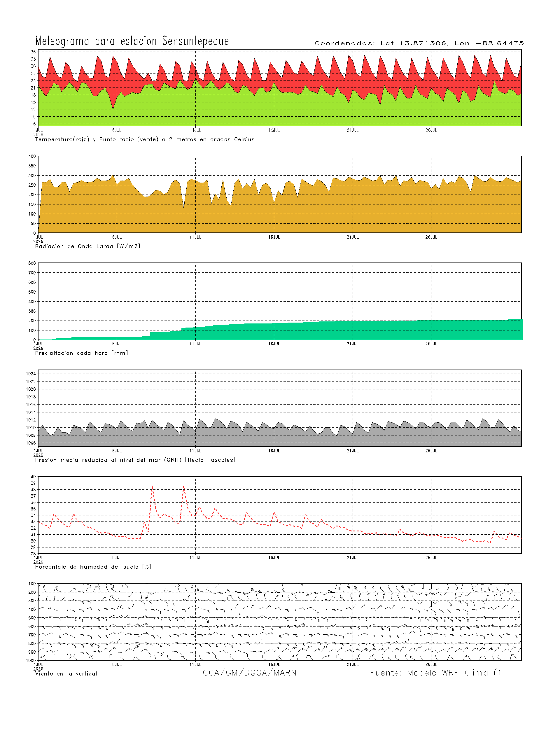Click the 800 label on precipitation axis

point(32,263)
